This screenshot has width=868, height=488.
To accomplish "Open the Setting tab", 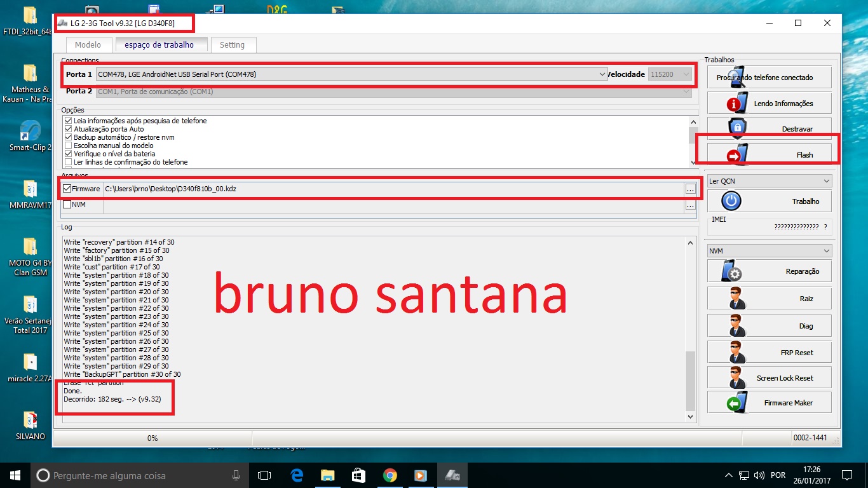I will pyautogui.click(x=232, y=45).
